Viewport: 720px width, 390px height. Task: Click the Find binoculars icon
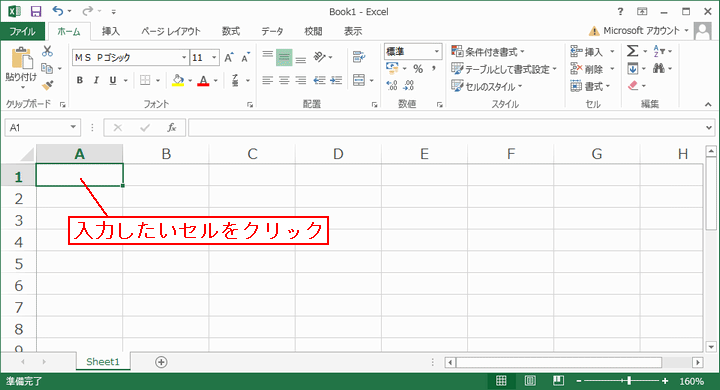659,68
